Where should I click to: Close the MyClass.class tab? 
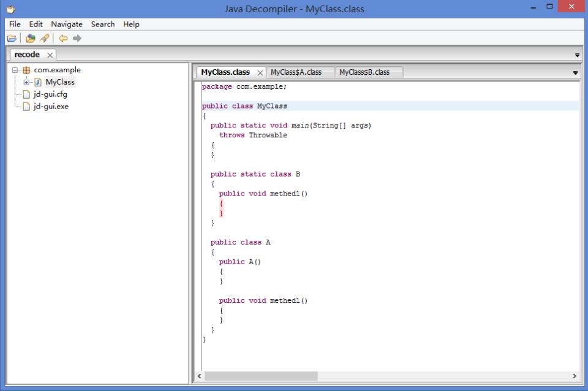click(260, 72)
